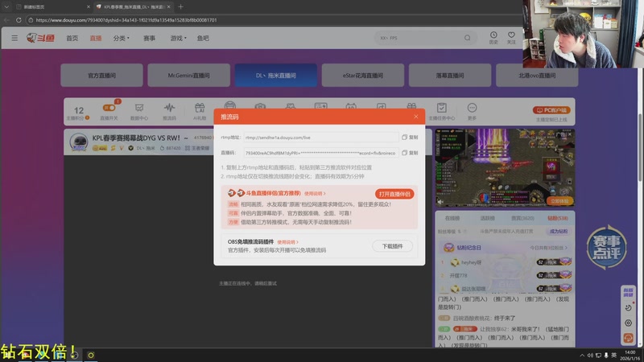Reload the page with refresh button

coord(19,19)
